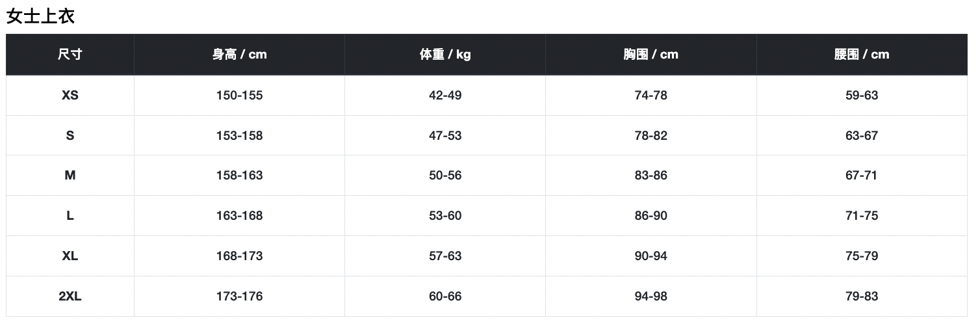Select the M size row label
The height and width of the screenshot is (333, 980).
tap(70, 176)
